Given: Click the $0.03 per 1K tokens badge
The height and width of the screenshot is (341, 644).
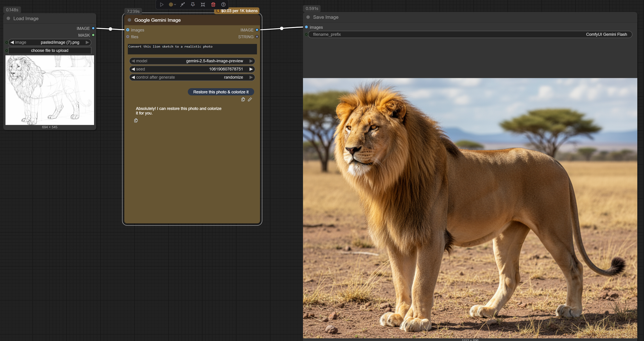Looking at the screenshot, I should (236, 11).
